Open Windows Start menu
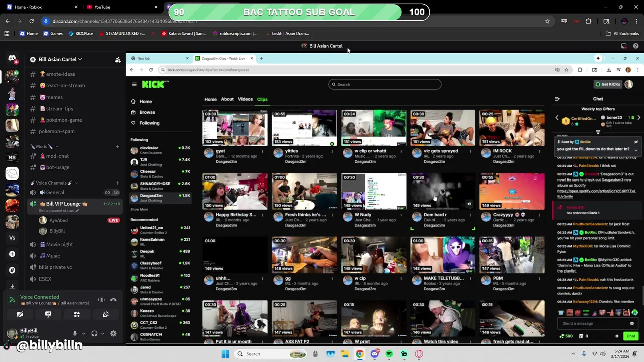Screen dimensions: 644x362 tap(225, 354)
